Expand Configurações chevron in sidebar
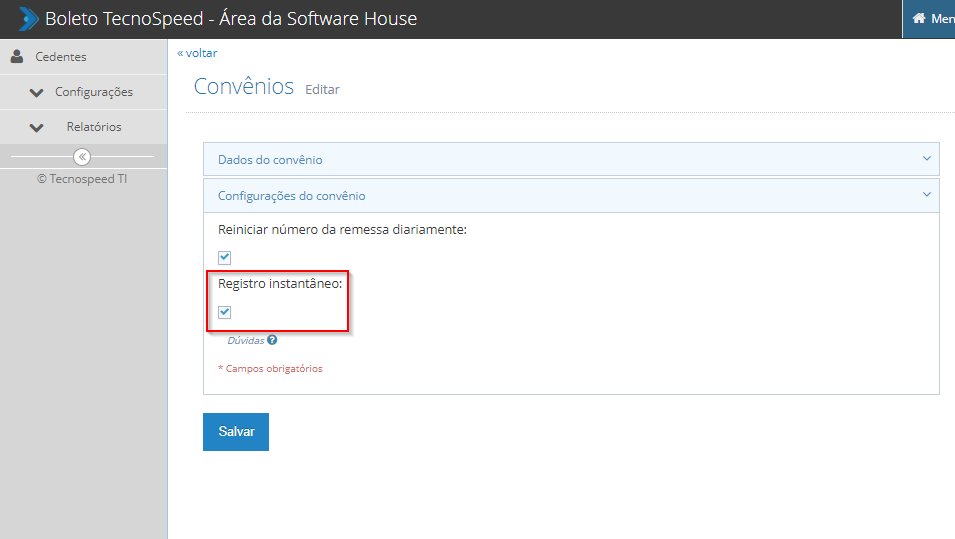 pyautogui.click(x=37, y=93)
